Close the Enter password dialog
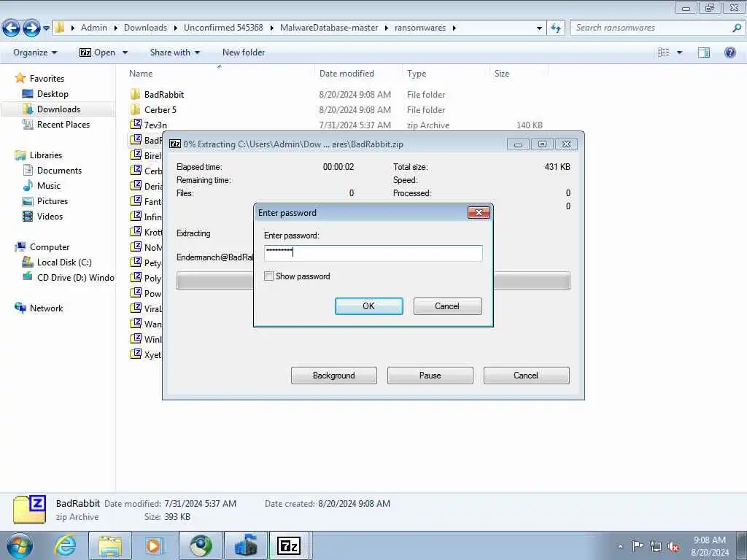The height and width of the screenshot is (560, 747). point(479,212)
